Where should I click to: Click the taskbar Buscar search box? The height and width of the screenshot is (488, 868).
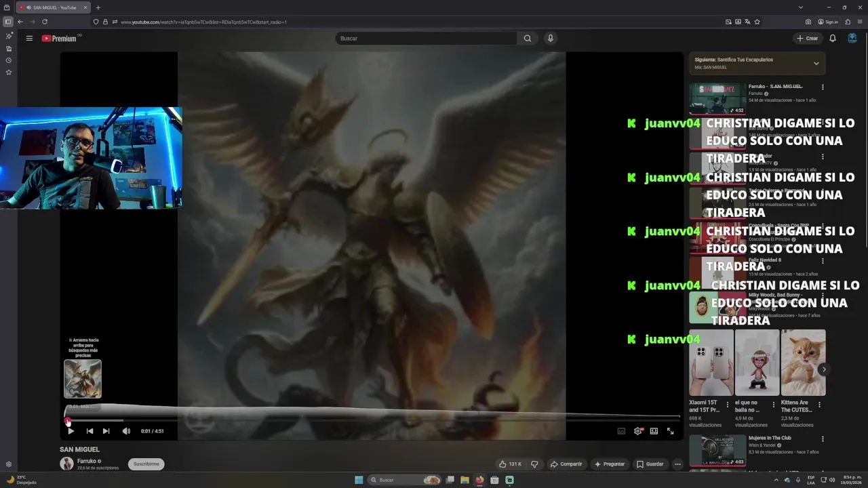[404, 480]
